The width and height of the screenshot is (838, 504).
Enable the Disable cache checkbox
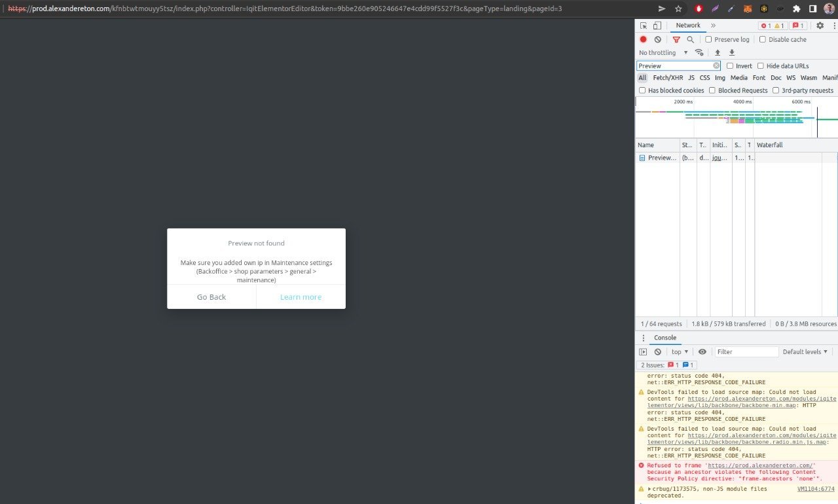click(x=763, y=39)
